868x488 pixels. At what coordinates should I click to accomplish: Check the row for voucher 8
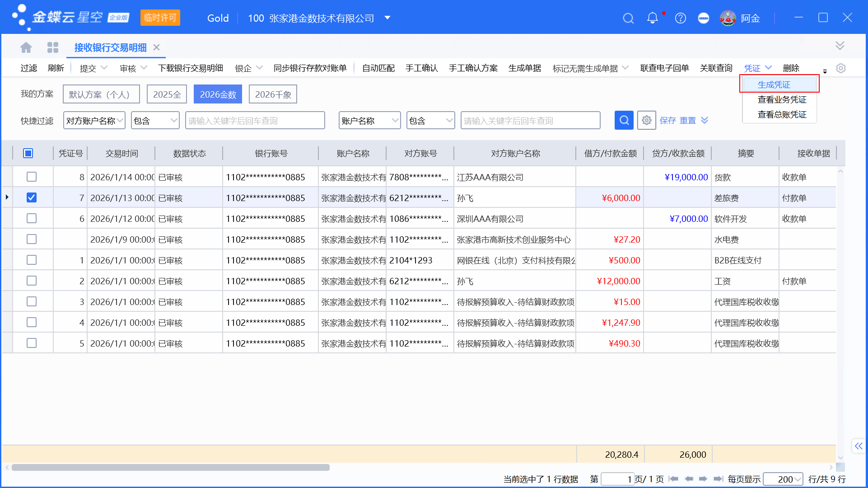click(32, 177)
